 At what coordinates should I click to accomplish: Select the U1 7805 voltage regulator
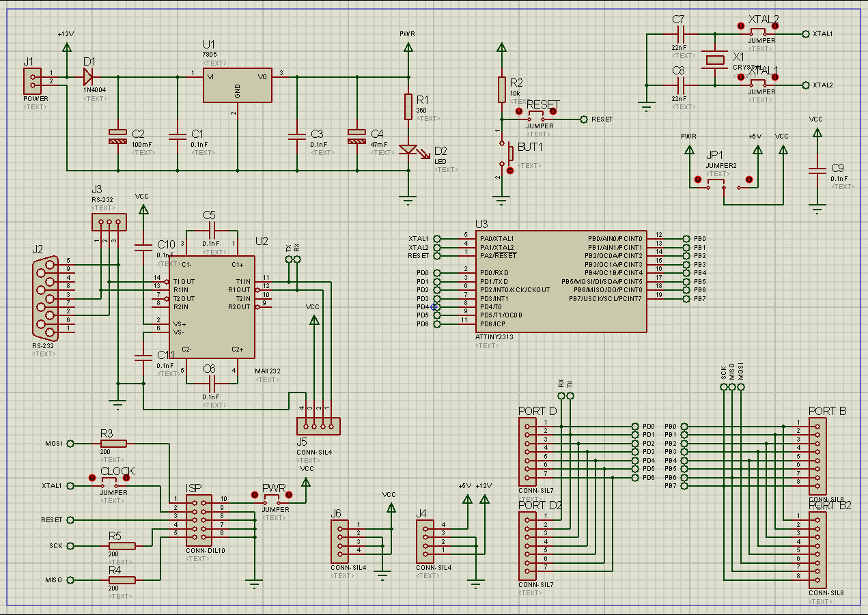(237, 85)
